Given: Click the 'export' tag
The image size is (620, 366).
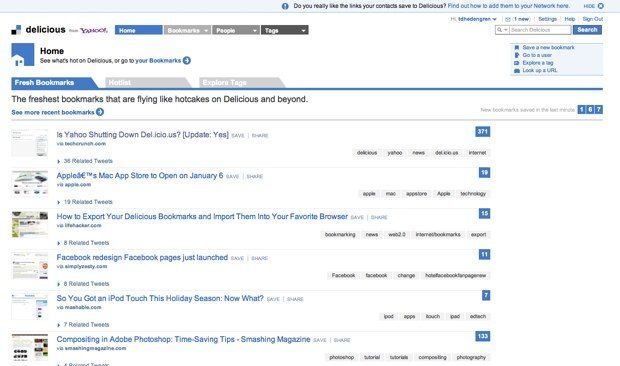Looking at the screenshot, I should click(x=478, y=234).
